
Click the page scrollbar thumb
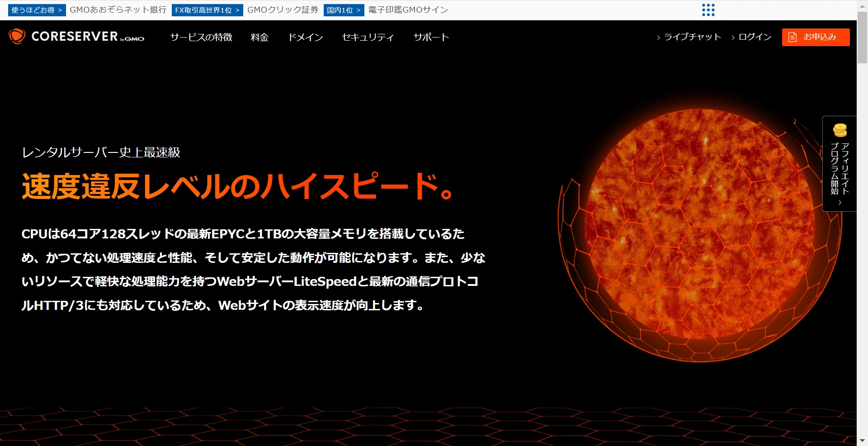[x=862, y=38]
